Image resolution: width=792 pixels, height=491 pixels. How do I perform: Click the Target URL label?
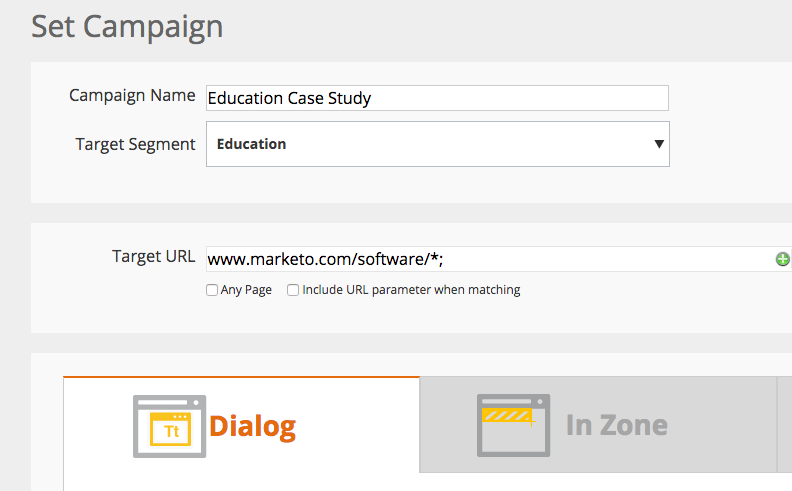(x=154, y=257)
